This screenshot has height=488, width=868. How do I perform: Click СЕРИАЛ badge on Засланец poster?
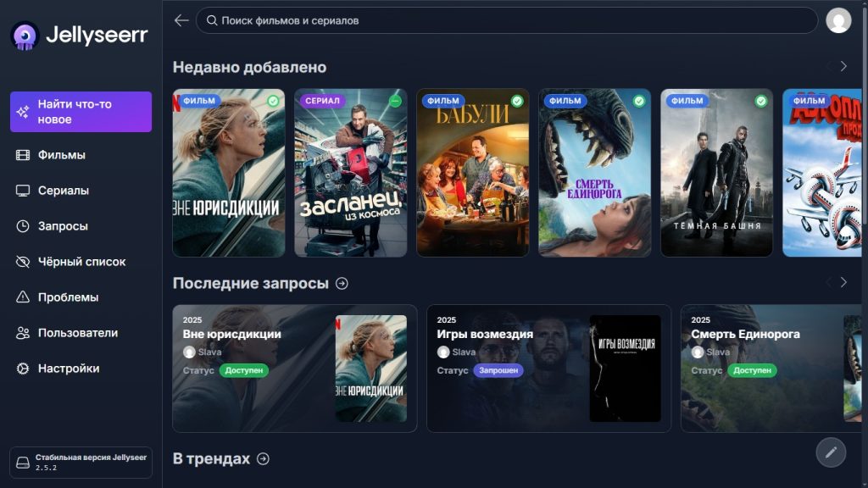[322, 101]
